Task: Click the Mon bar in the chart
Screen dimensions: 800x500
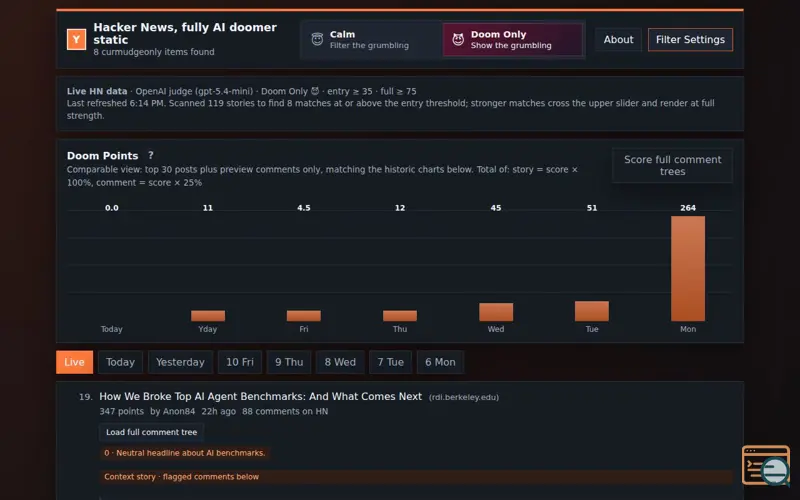Action: point(688,268)
